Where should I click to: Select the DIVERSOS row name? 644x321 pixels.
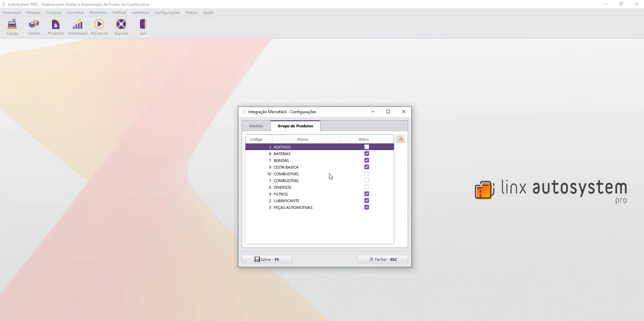[x=282, y=187]
